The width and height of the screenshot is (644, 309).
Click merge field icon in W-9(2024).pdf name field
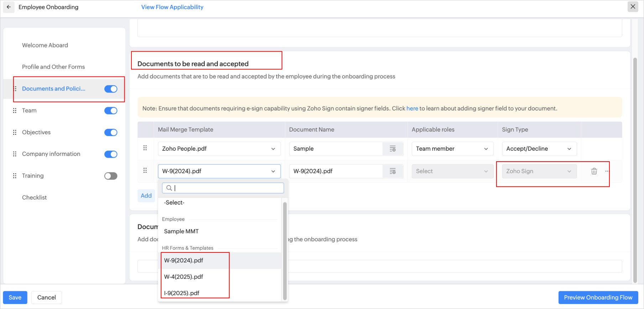[393, 171]
